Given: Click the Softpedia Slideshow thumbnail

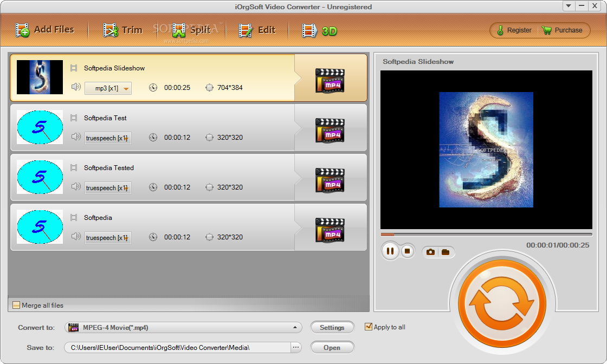Looking at the screenshot, I should [x=40, y=77].
